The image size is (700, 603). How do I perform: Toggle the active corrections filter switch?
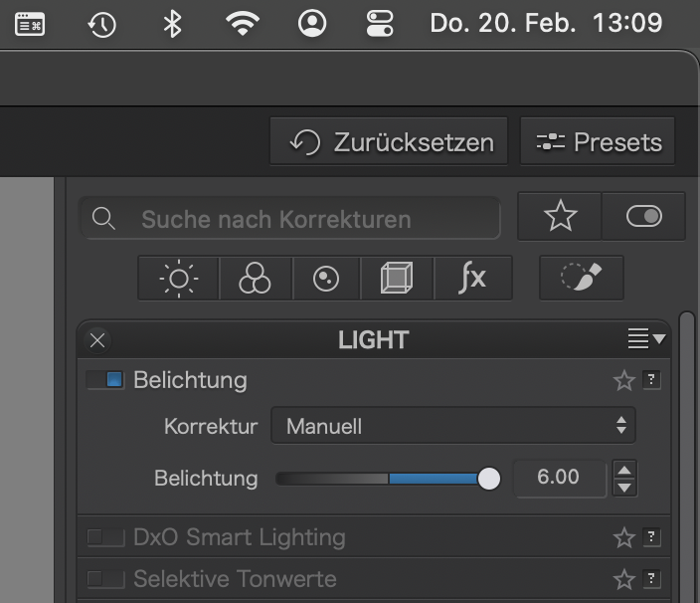643,217
